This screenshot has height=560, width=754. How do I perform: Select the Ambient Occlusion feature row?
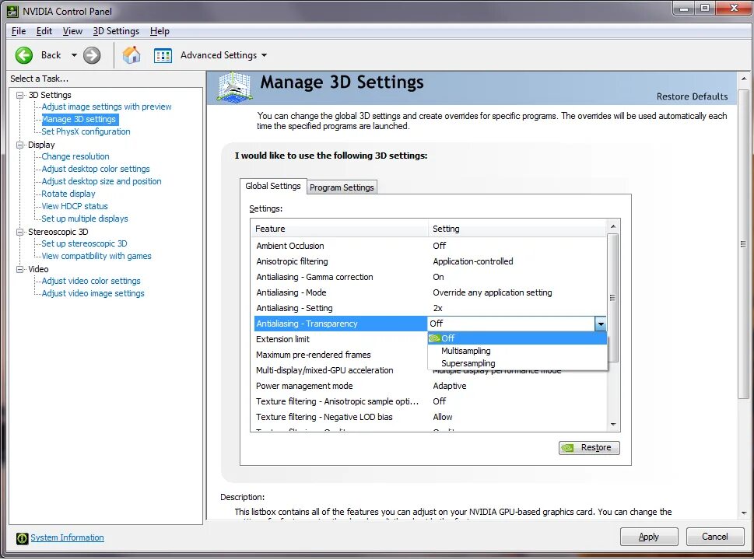pyautogui.click(x=430, y=246)
